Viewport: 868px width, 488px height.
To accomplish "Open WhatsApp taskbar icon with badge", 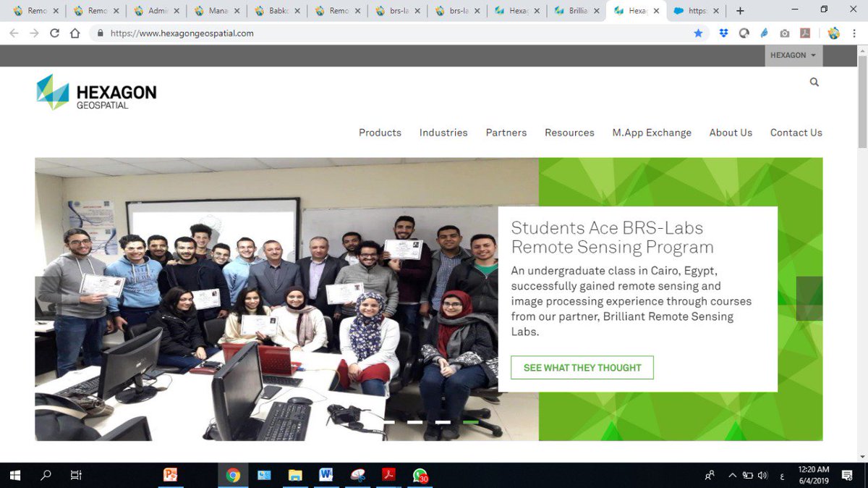I will (x=420, y=475).
